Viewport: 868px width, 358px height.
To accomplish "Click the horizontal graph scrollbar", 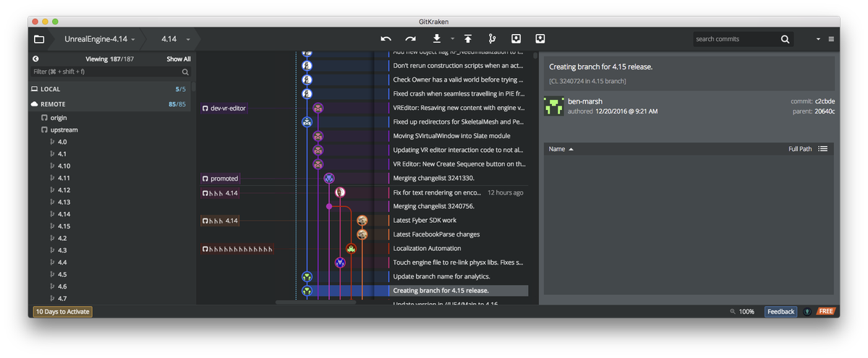I will pos(316,302).
